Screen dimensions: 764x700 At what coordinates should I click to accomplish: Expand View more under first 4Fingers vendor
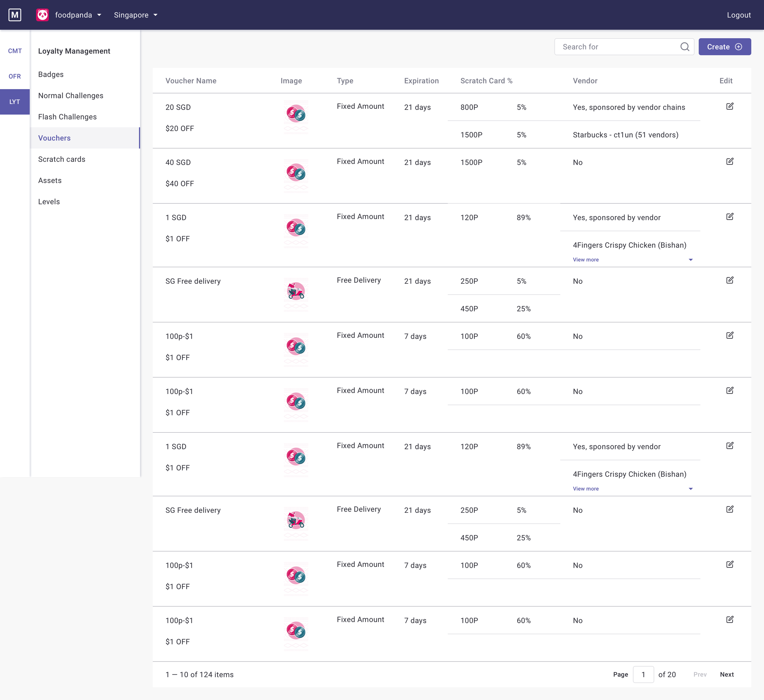click(x=586, y=260)
